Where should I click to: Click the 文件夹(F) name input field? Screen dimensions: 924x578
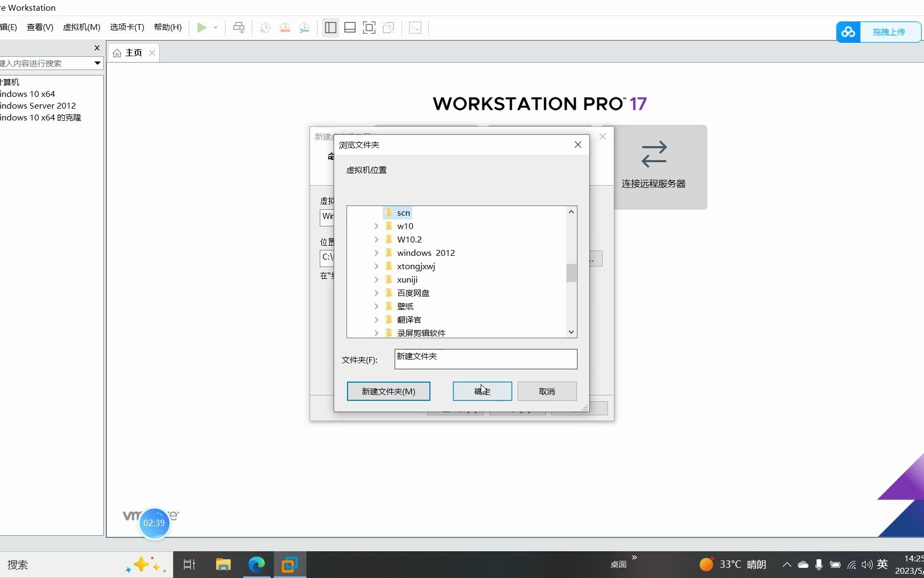click(486, 359)
